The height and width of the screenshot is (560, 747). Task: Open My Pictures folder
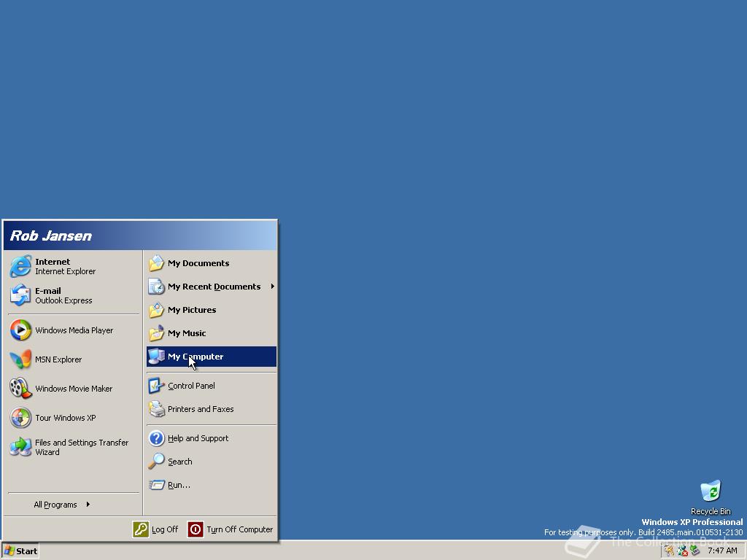[x=211, y=310]
